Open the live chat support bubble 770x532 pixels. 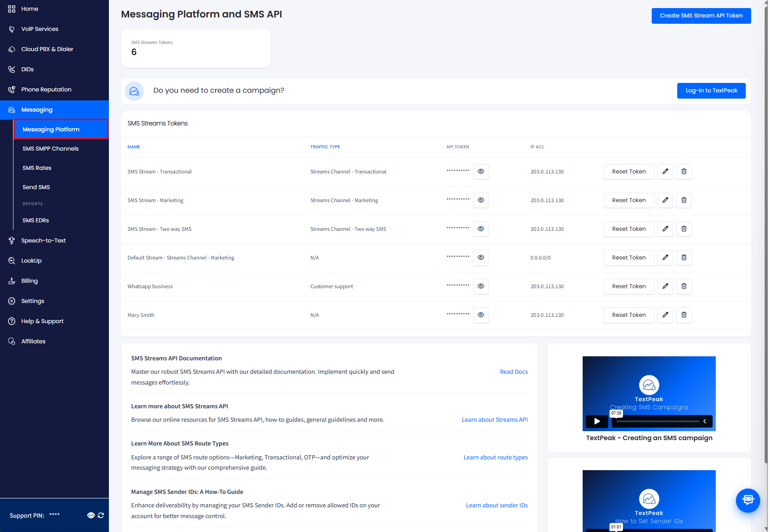pos(748,500)
